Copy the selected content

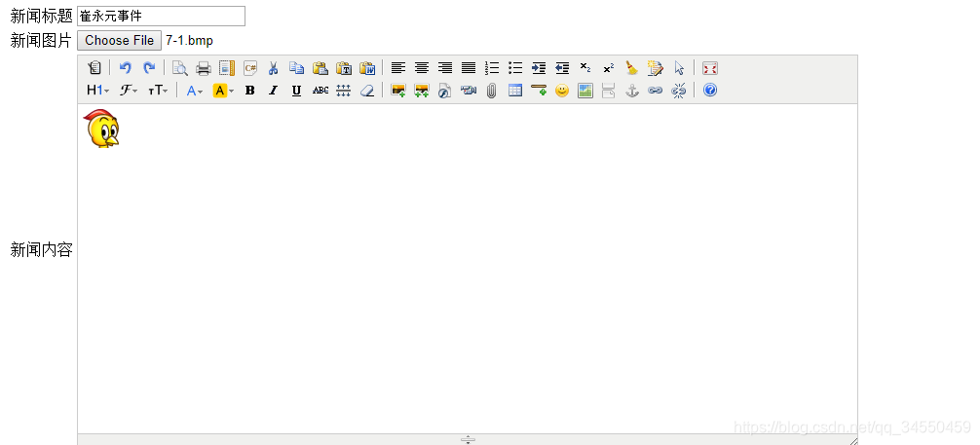297,68
